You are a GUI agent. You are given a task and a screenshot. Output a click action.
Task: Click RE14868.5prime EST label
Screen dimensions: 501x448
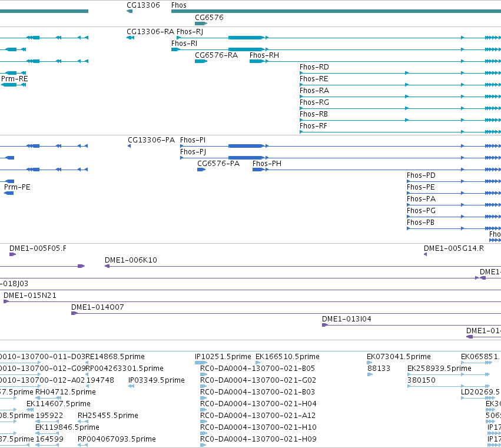click(115, 357)
